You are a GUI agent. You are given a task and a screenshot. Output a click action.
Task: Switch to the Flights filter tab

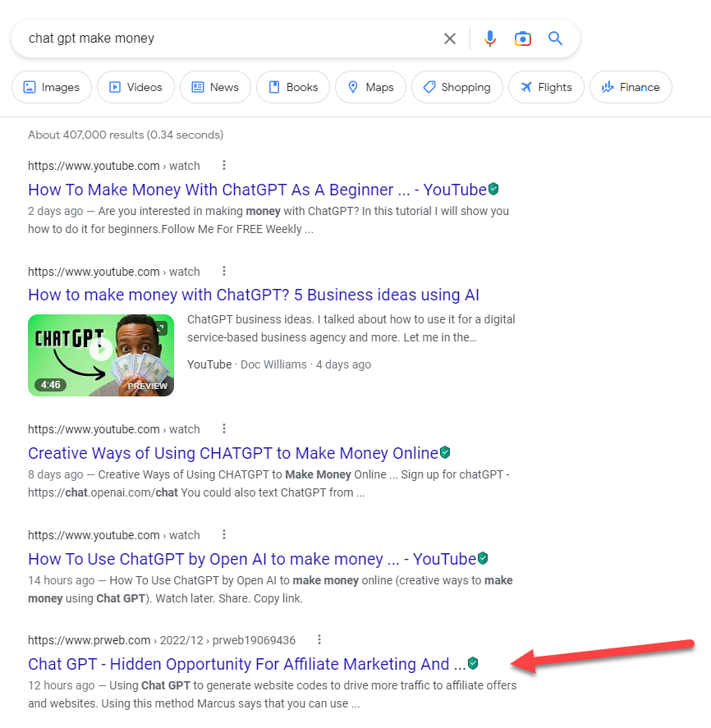click(546, 87)
